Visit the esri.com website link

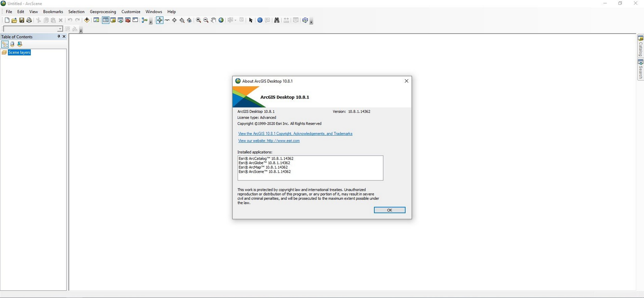coord(269,141)
